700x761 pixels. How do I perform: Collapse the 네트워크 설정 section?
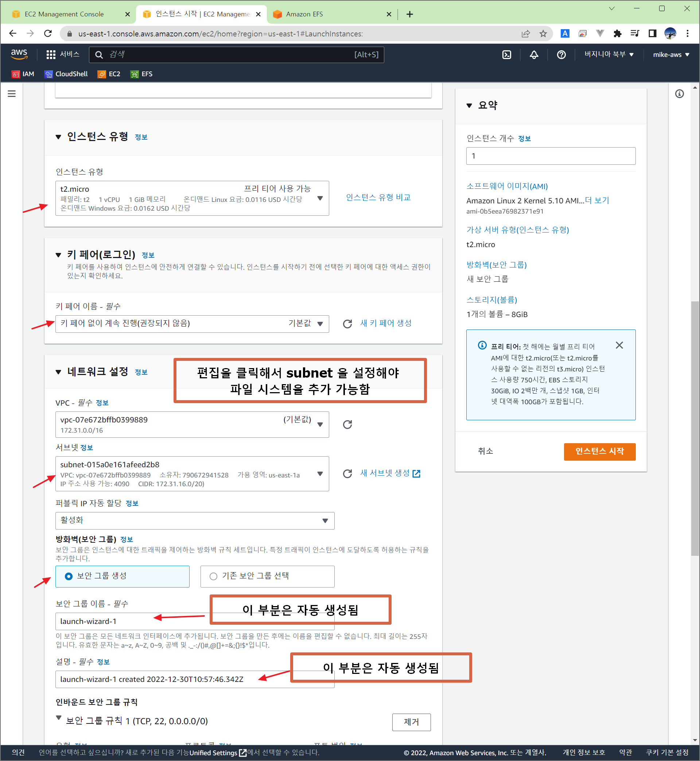pyautogui.click(x=58, y=372)
